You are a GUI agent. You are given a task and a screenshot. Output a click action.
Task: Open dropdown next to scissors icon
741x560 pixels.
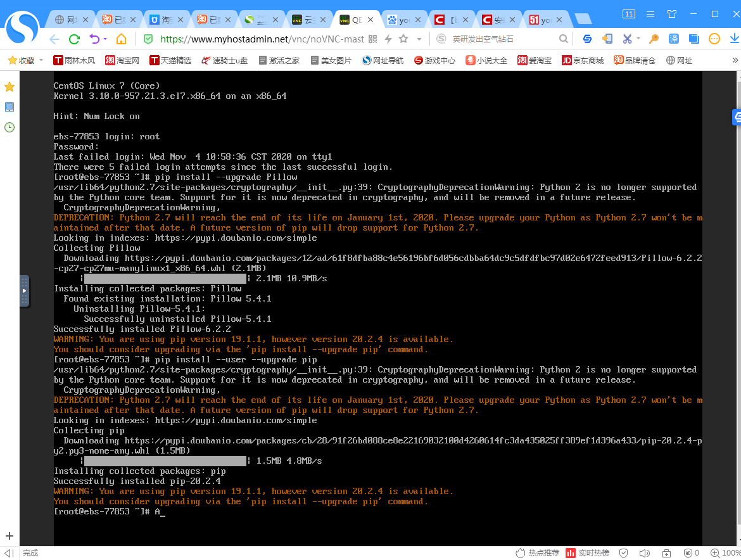click(x=638, y=39)
